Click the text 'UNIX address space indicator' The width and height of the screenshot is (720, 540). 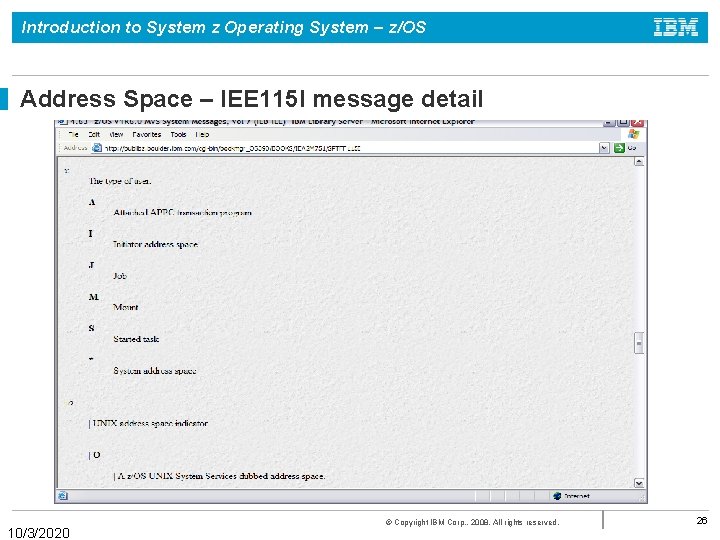click(x=150, y=423)
